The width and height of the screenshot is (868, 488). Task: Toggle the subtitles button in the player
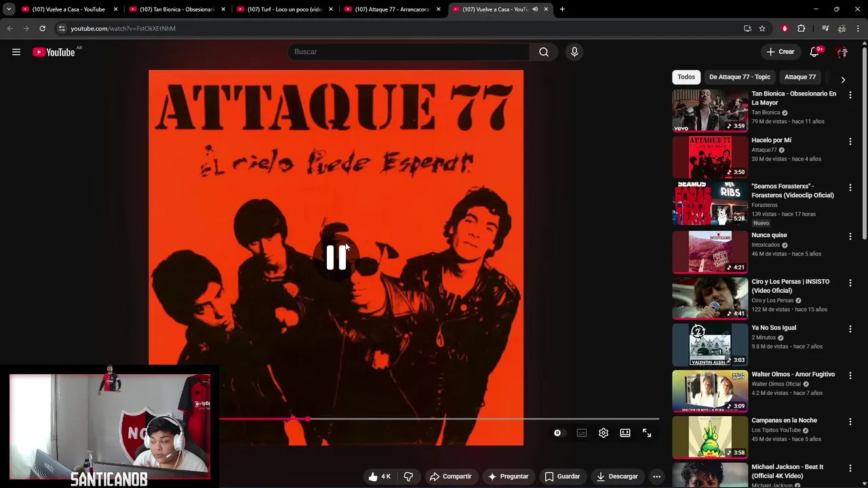(582, 433)
